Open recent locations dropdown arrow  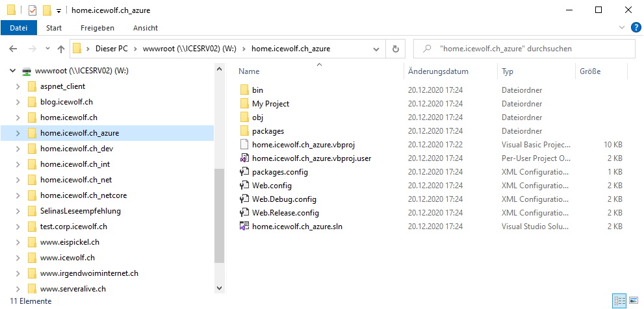tap(47, 49)
